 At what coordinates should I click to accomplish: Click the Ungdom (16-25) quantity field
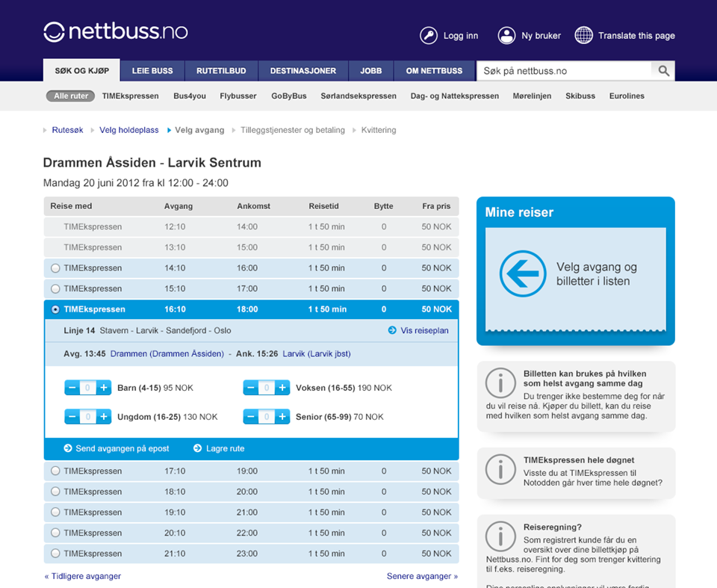point(88,417)
